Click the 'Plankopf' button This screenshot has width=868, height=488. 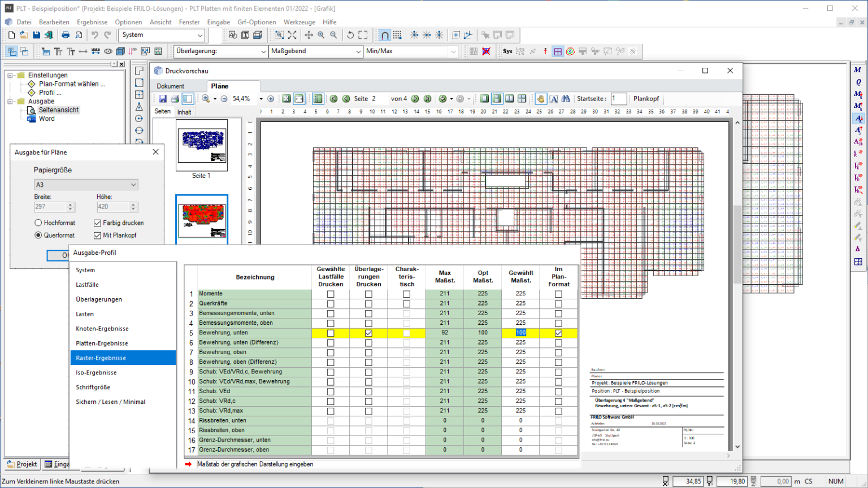click(646, 99)
